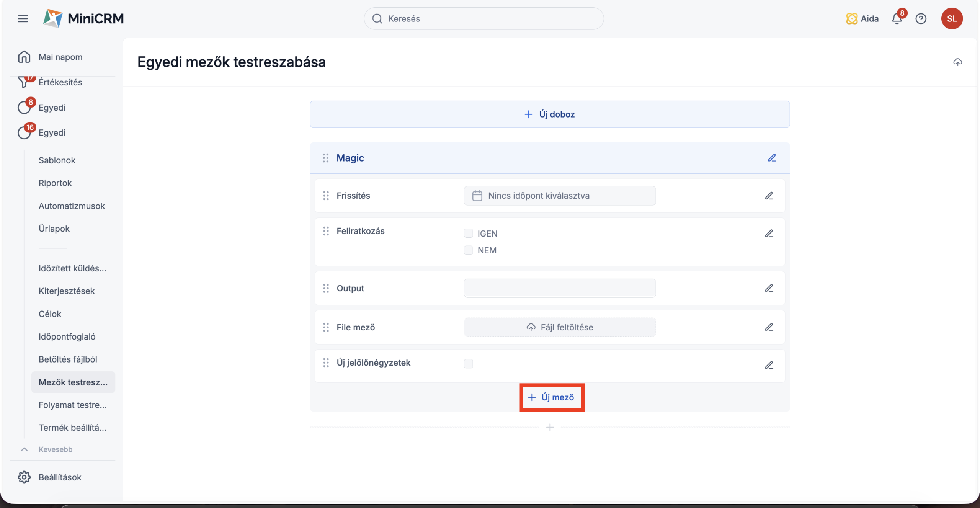Check the IGEN checkbox
Viewport: 980px width, 508px height.
[468, 233]
